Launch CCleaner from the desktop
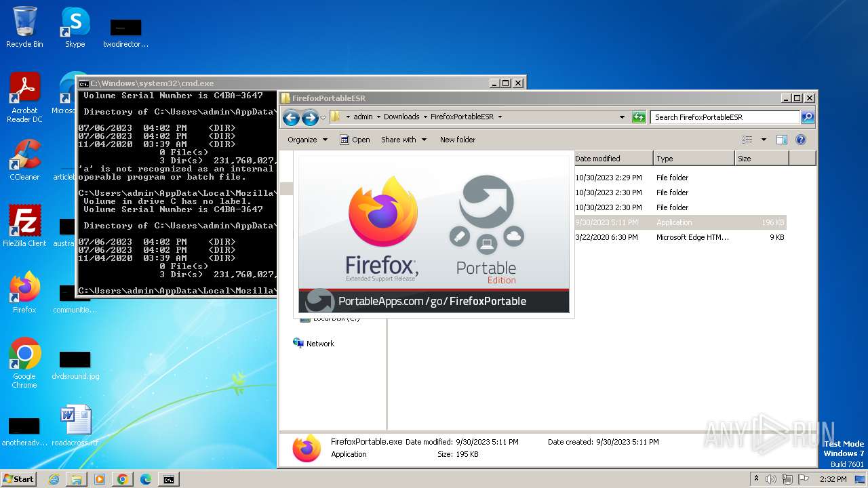The height and width of the screenshot is (488, 868). pos(24,160)
